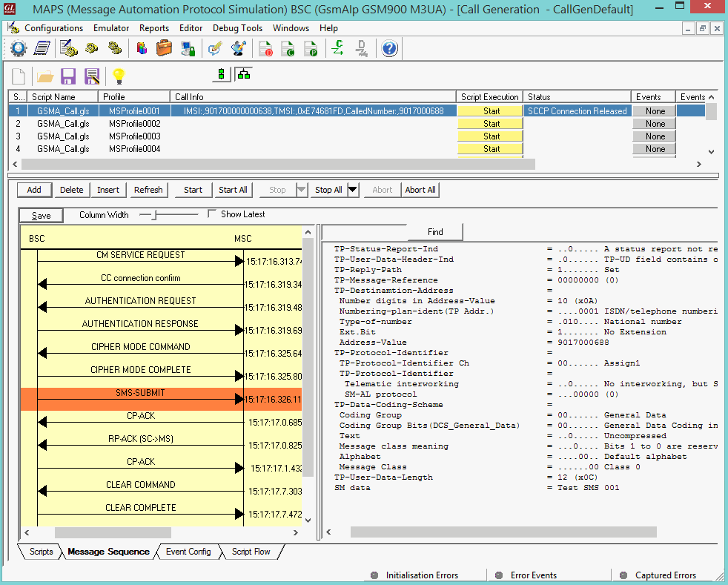728x585 pixels.
Task: Click the green C arrows toolbar icon
Action: pyautogui.click(x=337, y=48)
